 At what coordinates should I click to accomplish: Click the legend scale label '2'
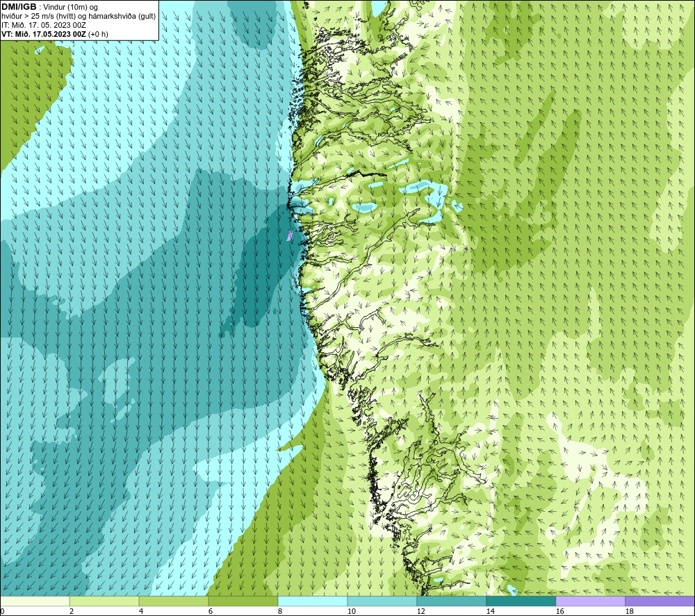pos(72,612)
